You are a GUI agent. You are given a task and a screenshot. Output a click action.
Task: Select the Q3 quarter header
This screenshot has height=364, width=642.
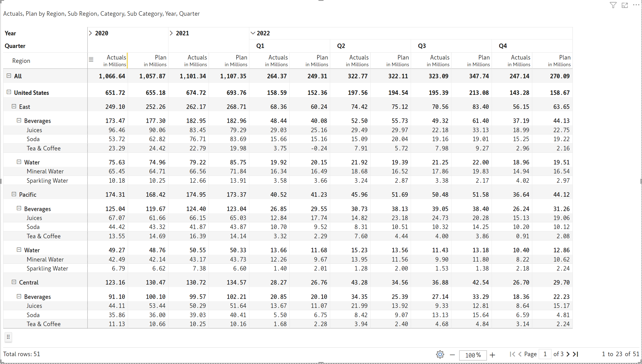pyautogui.click(x=422, y=46)
